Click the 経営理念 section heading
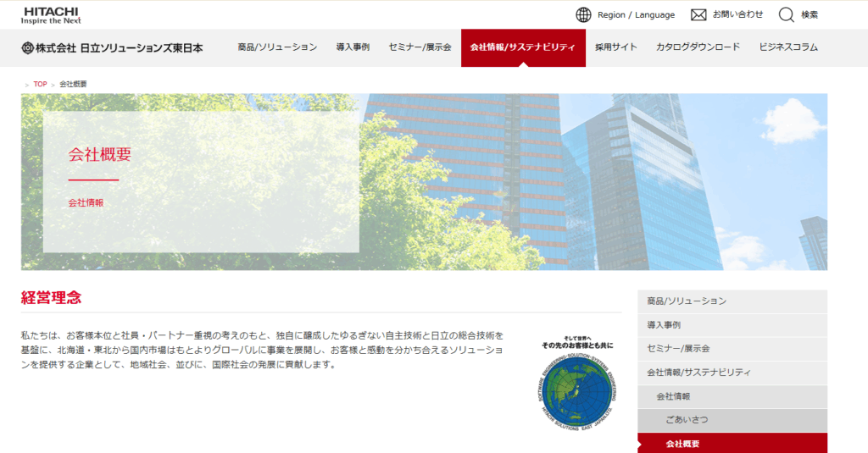 point(51,297)
